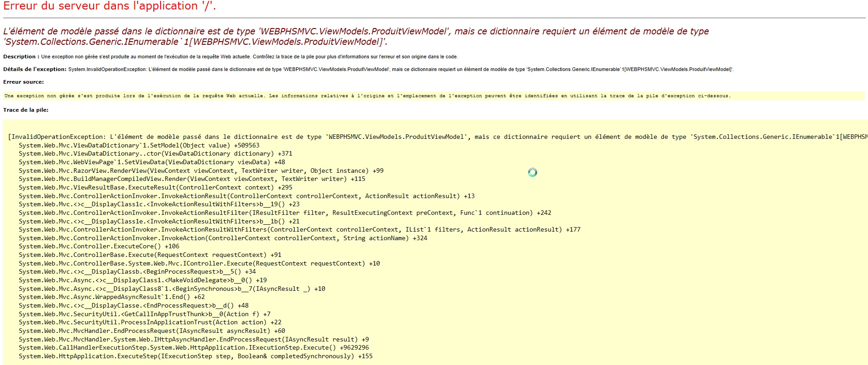Click the 'InvokeActionResult(ControllerContext controllerContext' +13 line

click(x=247, y=196)
